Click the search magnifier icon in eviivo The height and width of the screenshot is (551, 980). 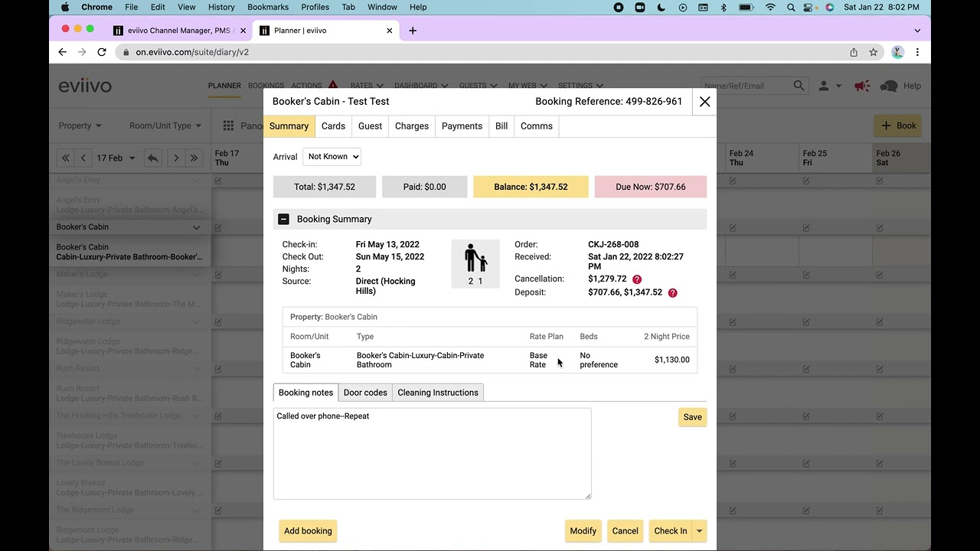[x=799, y=86]
